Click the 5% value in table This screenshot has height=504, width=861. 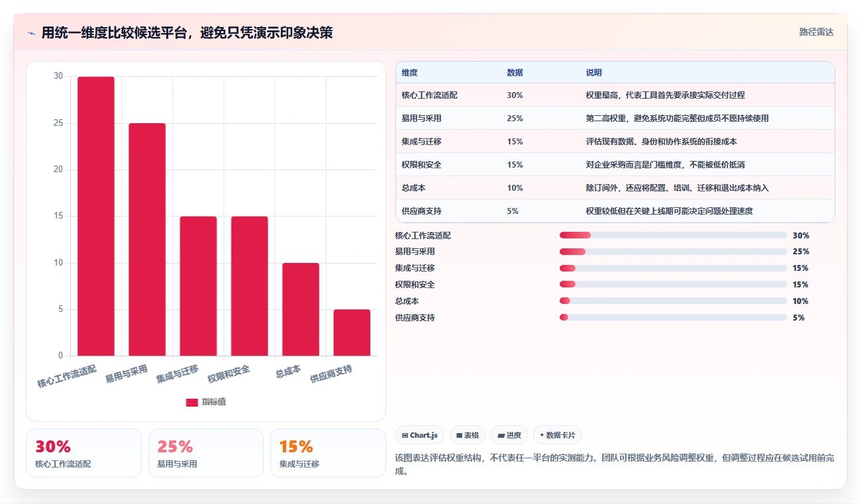pyautogui.click(x=513, y=211)
